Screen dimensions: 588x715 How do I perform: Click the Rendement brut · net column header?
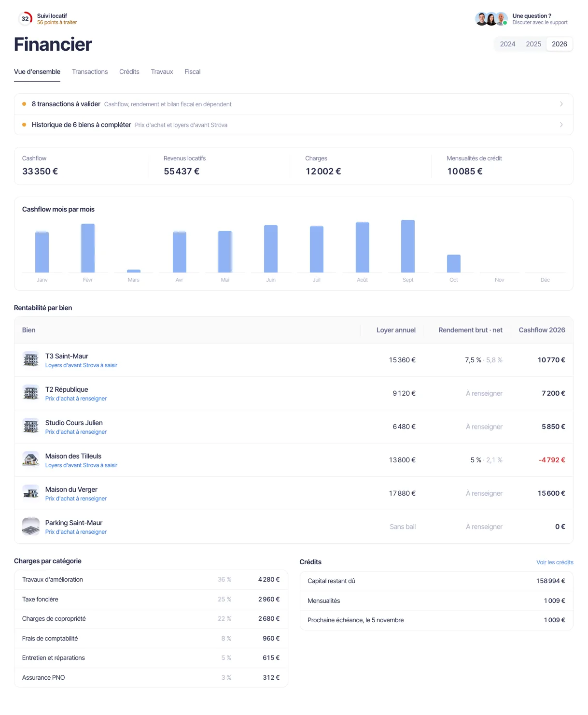470,330
